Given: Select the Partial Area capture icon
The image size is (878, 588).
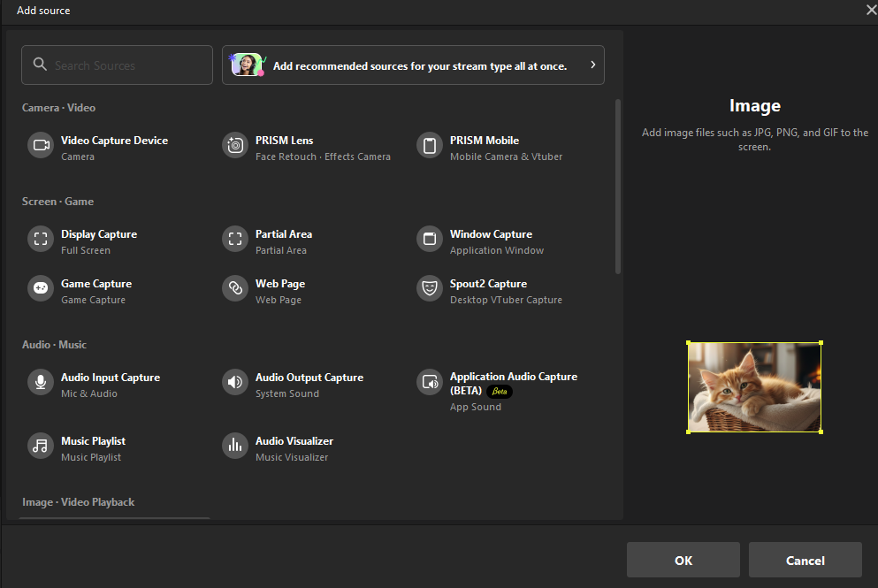Looking at the screenshot, I should pyautogui.click(x=235, y=240).
